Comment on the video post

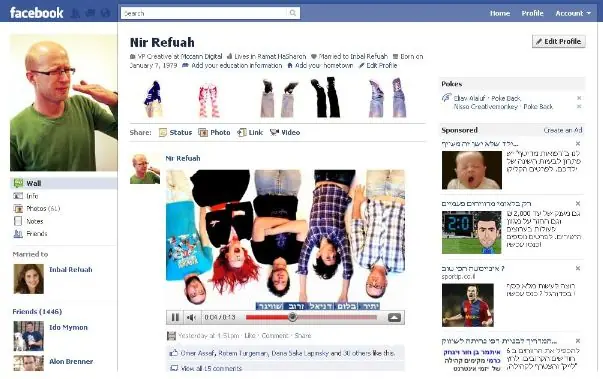point(275,336)
